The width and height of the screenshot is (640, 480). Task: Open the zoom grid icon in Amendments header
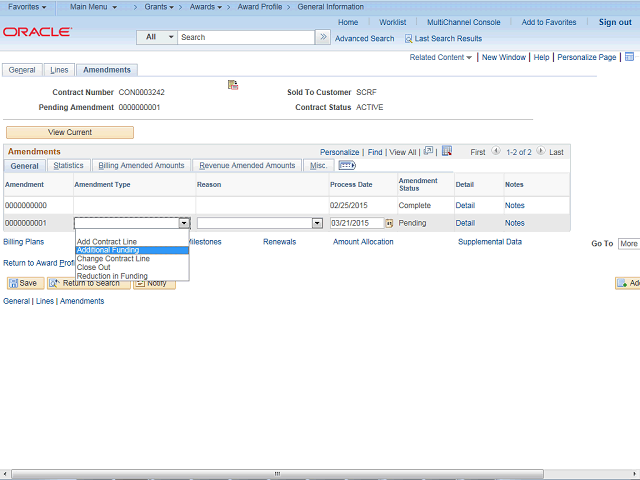[428, 151]
